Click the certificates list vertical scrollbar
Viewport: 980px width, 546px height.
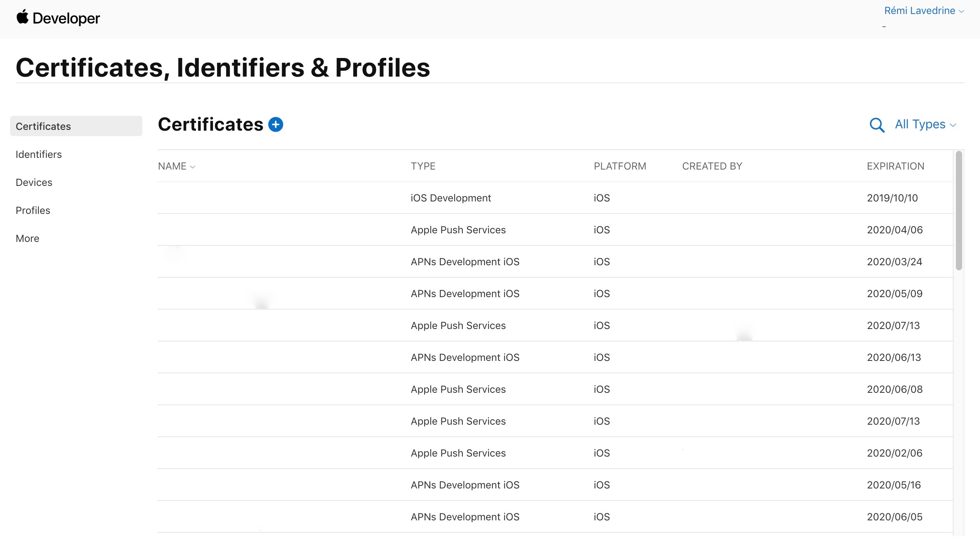click(959, 210)
